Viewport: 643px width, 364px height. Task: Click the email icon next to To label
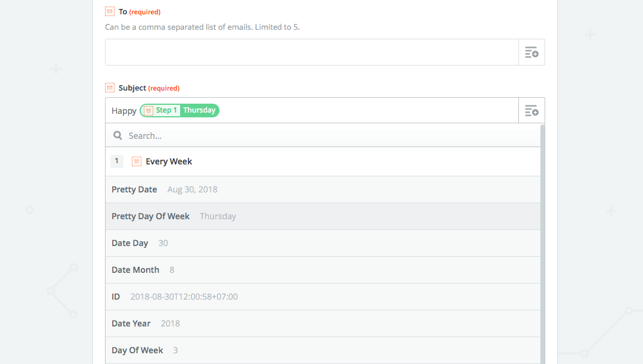click(110, 11)
